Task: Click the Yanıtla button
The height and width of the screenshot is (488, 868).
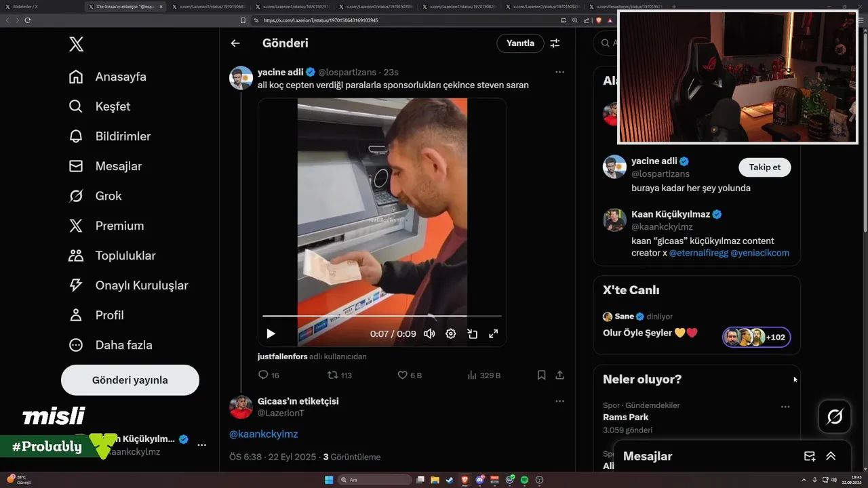Action: point(520,43)
